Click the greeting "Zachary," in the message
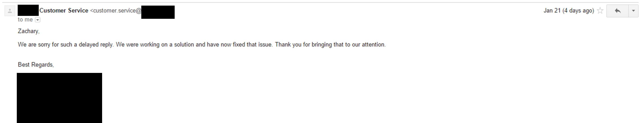The height and width of the screenshot is (123, 644). point(29,31)
